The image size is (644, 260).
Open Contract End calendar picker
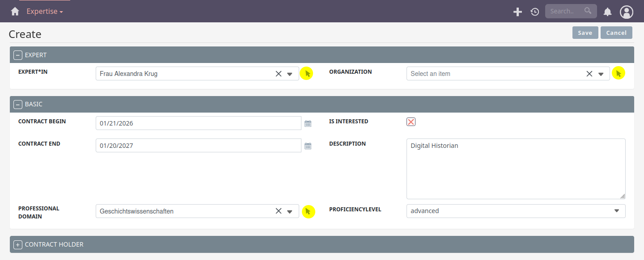[x=308, y=146]
